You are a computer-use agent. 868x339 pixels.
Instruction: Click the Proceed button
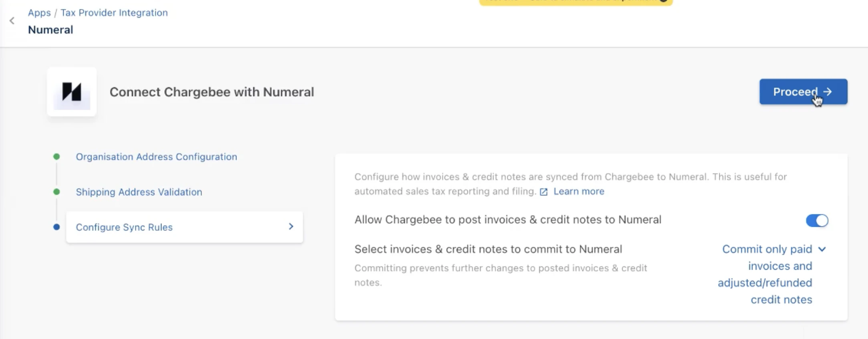point(803,92)
